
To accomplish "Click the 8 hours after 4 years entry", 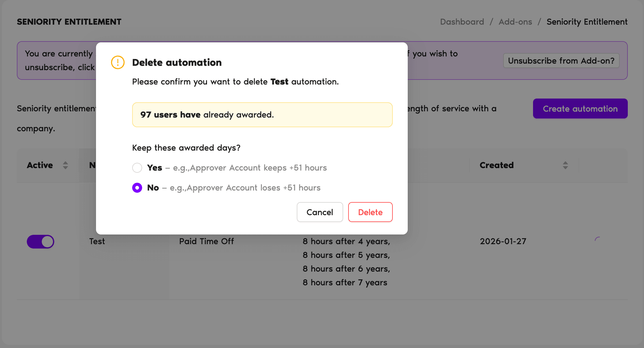I will 346,241.
